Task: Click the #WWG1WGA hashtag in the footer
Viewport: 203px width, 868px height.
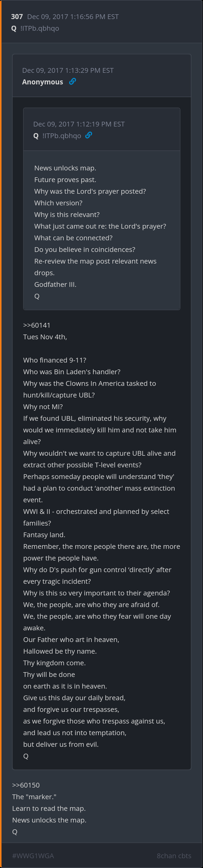Action: pos(33,856)
